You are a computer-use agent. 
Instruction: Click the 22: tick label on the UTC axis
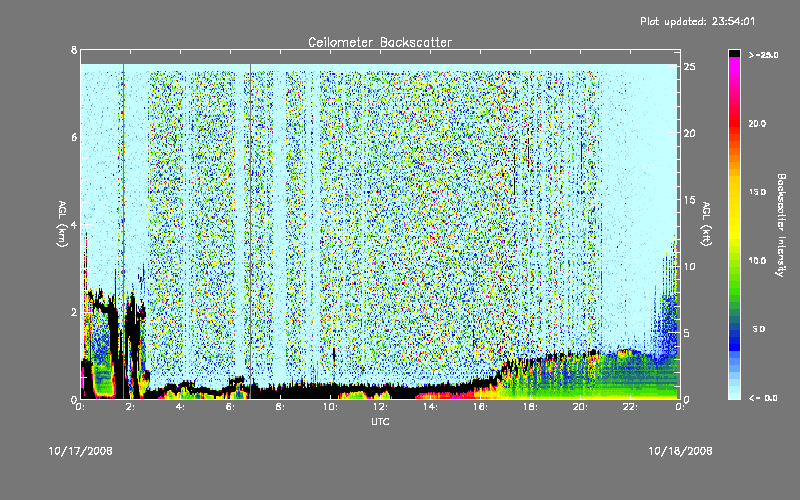pos(630,407)
